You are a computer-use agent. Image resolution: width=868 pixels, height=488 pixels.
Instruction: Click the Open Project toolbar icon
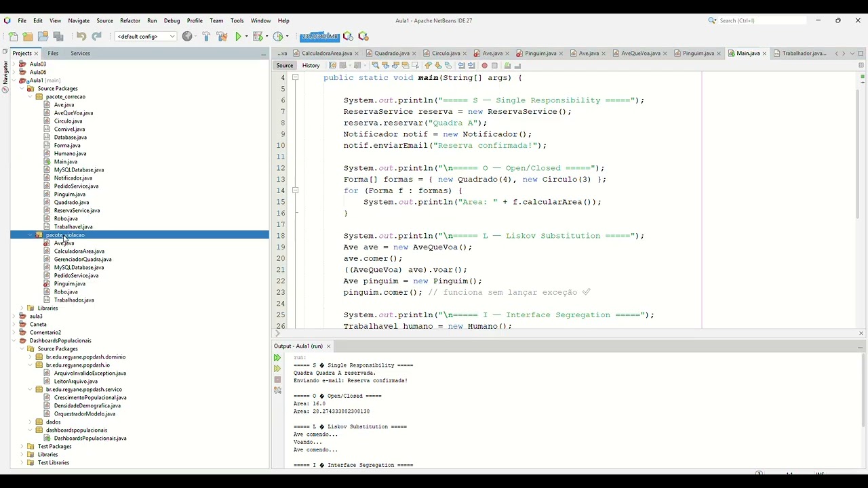43,37
